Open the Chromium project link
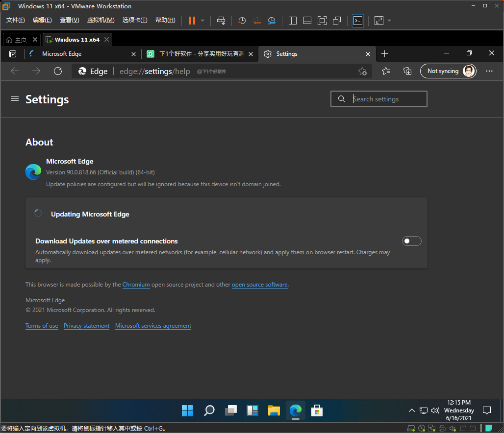Image resolution: width=504 pixels, height=433 pixels. (x=136, y=285)
